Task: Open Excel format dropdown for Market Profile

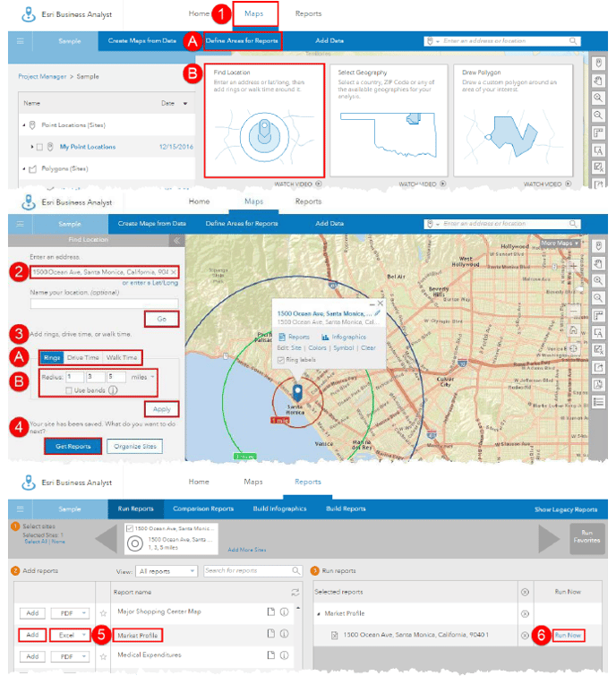Action: [70, 635]
